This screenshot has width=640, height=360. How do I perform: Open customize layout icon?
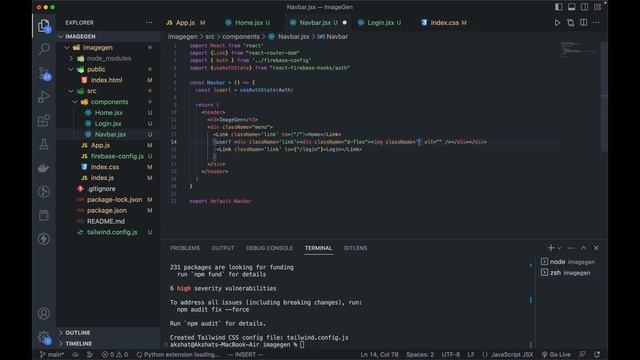pos(598,7)
